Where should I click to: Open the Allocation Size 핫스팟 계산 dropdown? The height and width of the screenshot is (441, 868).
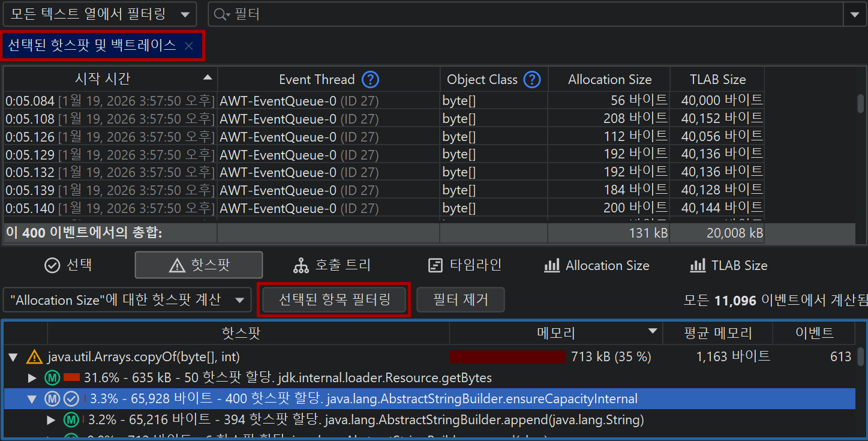tap(127, 300)
